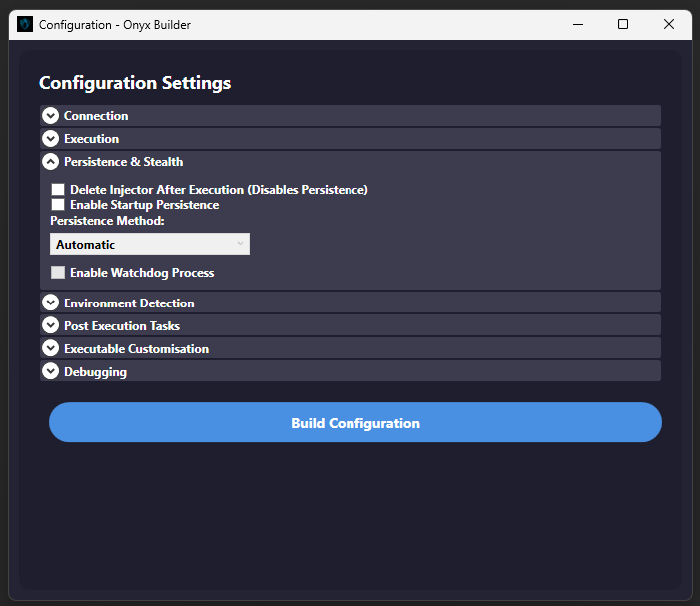Image resolution: width=700 pixels, height=606 pixels.
Task: Expand the Connection section header label
Action: coord(96,116)
